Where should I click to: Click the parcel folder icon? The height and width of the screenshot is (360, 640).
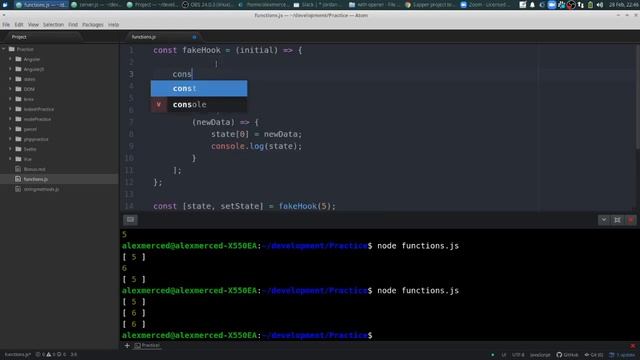pyautogui.click(x=18, y=129)
